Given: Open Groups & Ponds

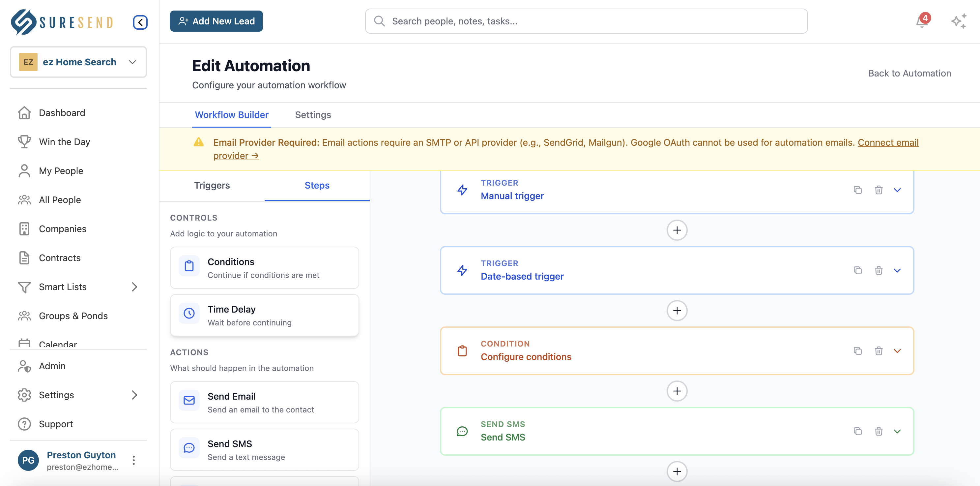Looking at the screenshot, I should click(x=73, y=316).
